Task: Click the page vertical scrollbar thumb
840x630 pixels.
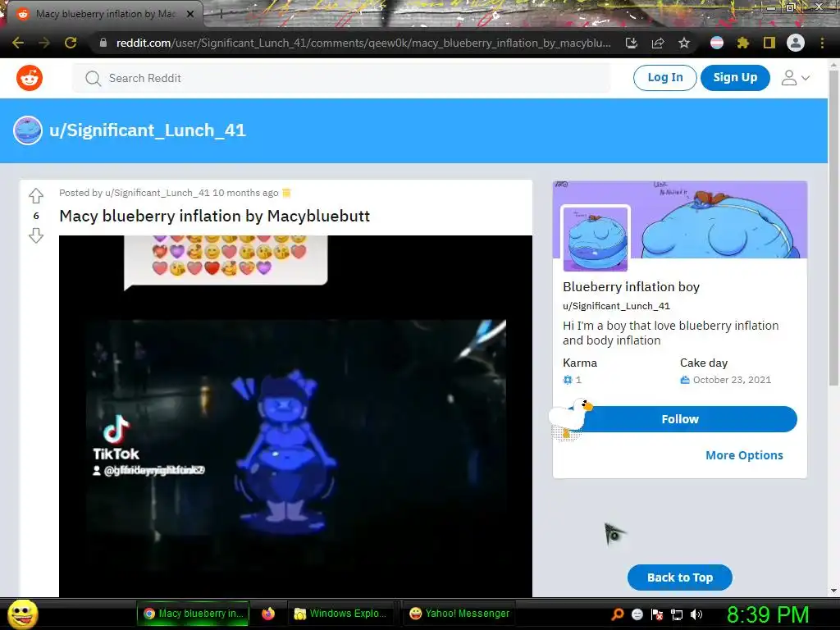Action: (833, 227)
